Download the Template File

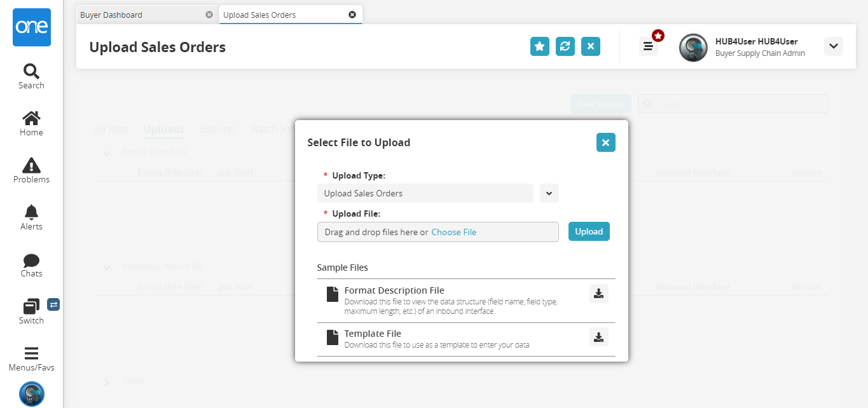598,337
